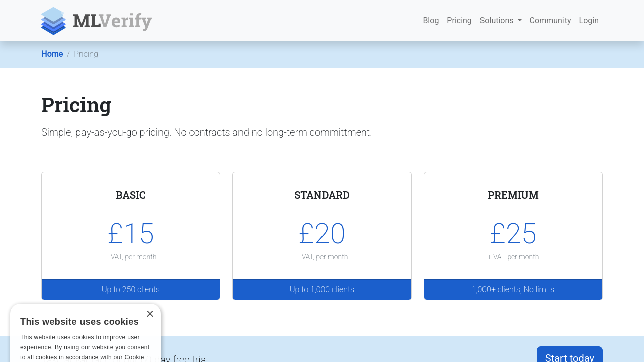644x362 pixels.
Task: Click the 'This website uses cookies' heading
Action: click(79, 322)
